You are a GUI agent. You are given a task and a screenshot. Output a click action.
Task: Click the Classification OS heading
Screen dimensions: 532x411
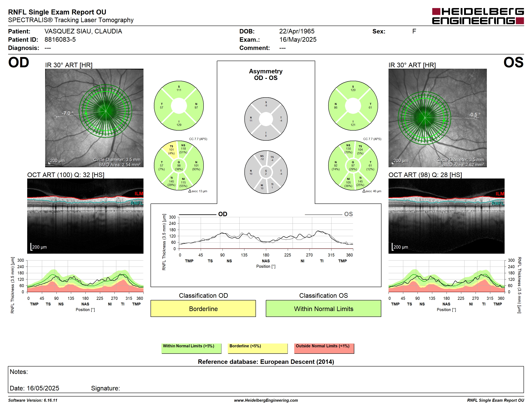323,295
